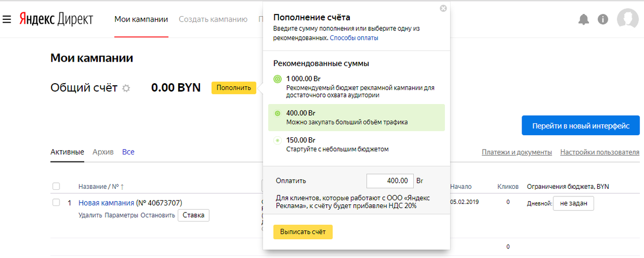The width and height of the screenshot is (644, 258).
Task: Sort by Название / № column header
Action: [x=101, y=187]
